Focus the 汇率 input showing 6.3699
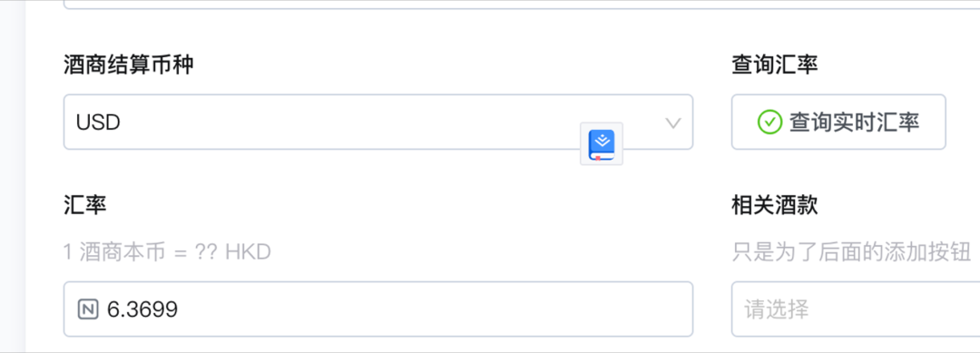This screenshot has width=980, height=353. [x=378, y=309]
